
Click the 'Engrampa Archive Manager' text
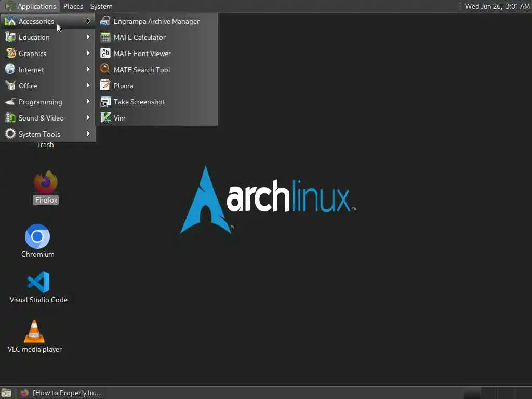(156, 21)
